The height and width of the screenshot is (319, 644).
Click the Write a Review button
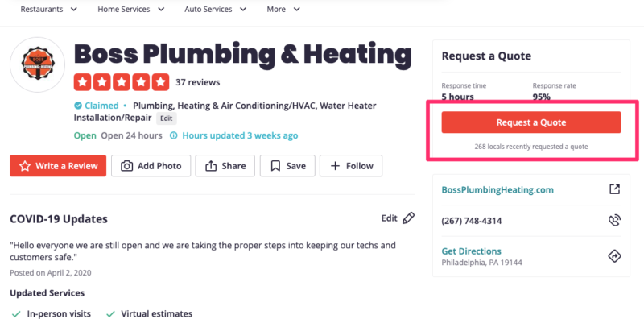click(58, 166)
